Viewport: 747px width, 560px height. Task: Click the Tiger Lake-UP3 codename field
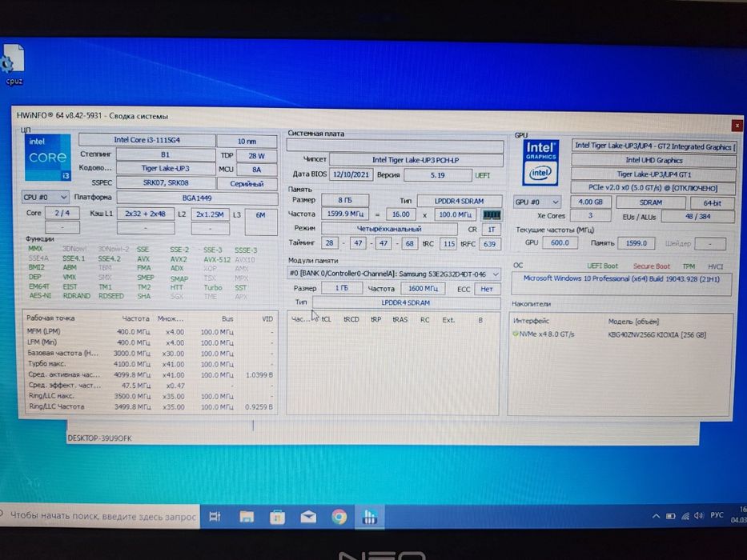(165, 169)
